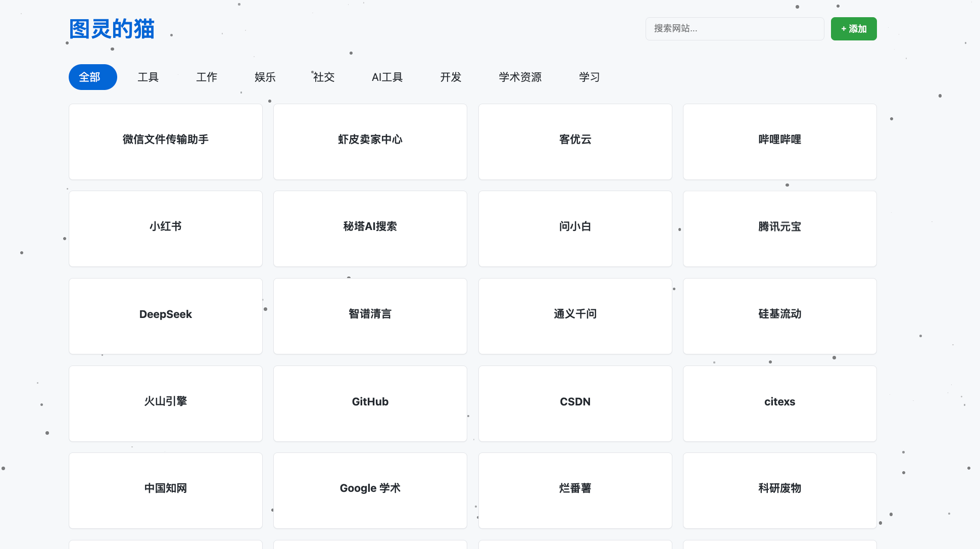
Task: Open the 微信文件传输助手 card
Action: tap(166, 142)
